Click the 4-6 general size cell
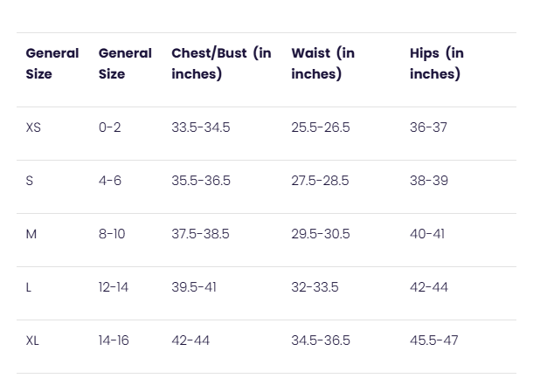This screenshot has width=554, height=392. [x=110, y=181]
